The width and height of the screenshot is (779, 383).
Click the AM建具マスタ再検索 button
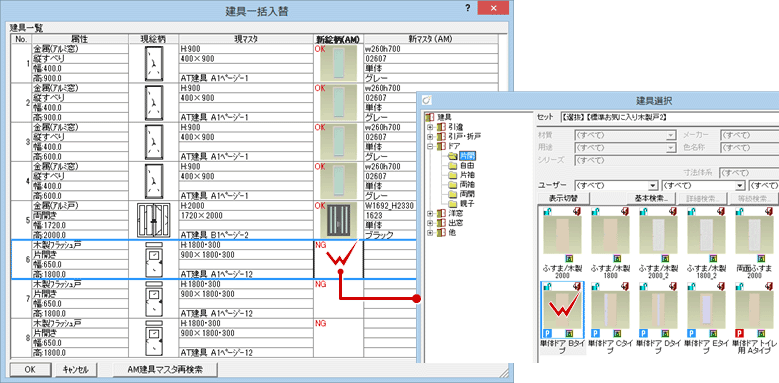point(164,370)
